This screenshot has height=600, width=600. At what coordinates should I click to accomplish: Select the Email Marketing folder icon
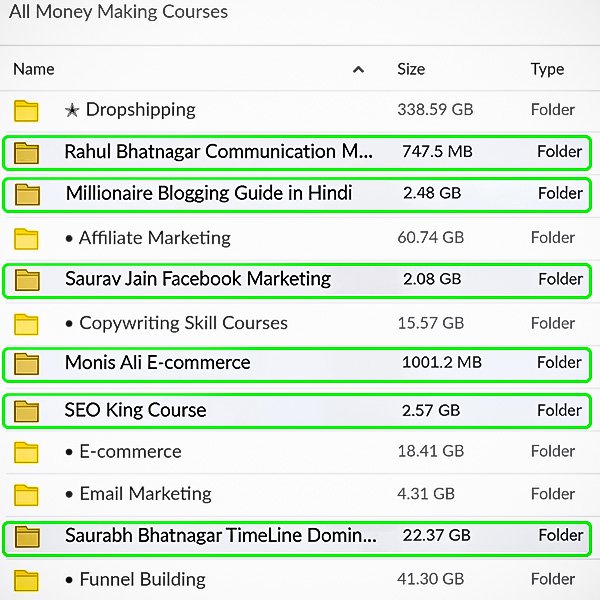(x=26, y=495)
